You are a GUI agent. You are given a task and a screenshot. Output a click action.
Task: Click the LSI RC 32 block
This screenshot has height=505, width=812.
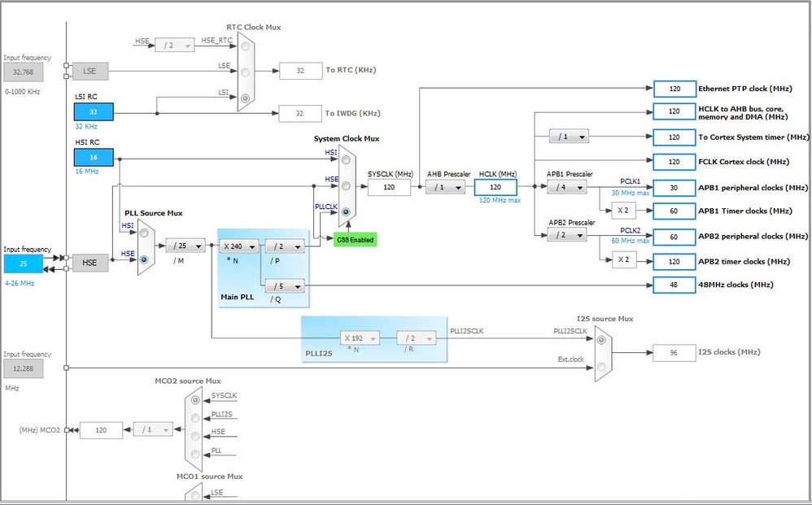pos(94,111)
